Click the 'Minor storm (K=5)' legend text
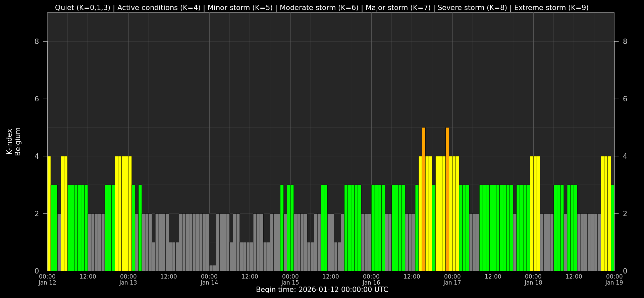Image resolution: width=644 pixels, height=298 pixels. [x=240, y=8]
